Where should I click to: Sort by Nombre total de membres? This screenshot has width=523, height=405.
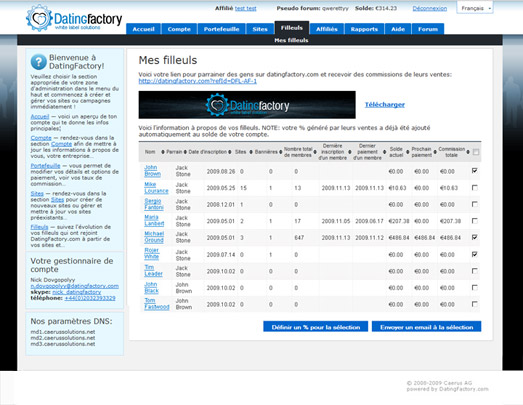tap(315, 152)
